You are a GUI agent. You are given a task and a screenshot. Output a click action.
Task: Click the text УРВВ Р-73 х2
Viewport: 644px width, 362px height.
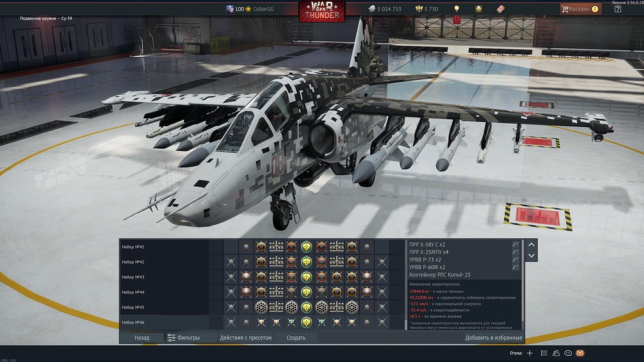[424, 260]
